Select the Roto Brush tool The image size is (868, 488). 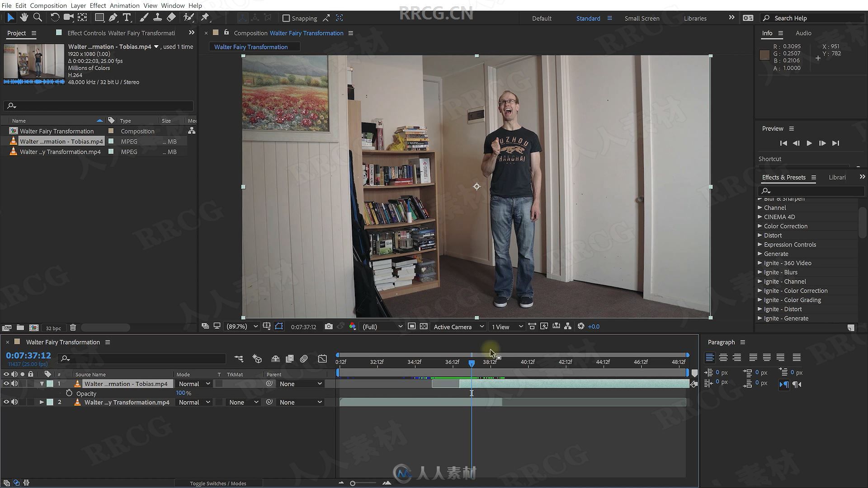(x=189, y=18)
